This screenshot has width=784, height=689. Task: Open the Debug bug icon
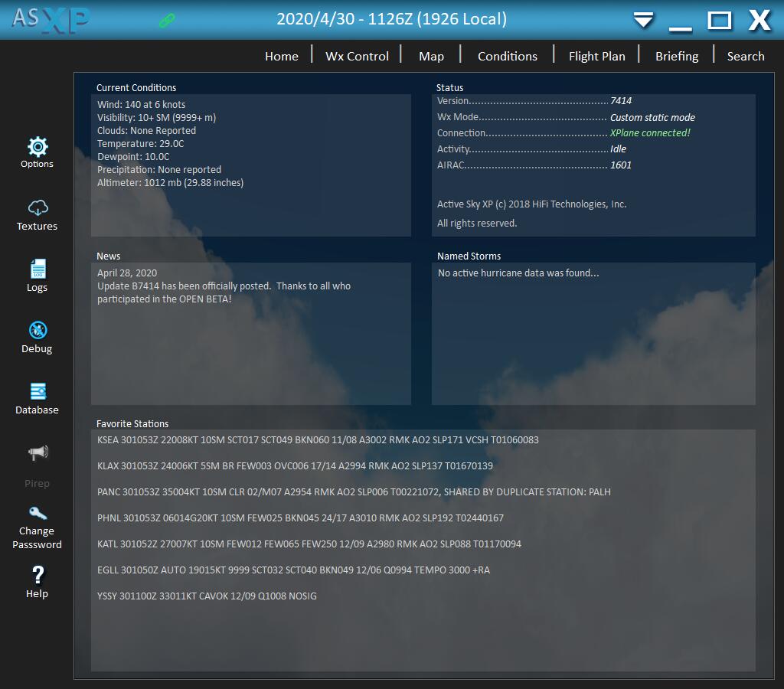[38, 330]
